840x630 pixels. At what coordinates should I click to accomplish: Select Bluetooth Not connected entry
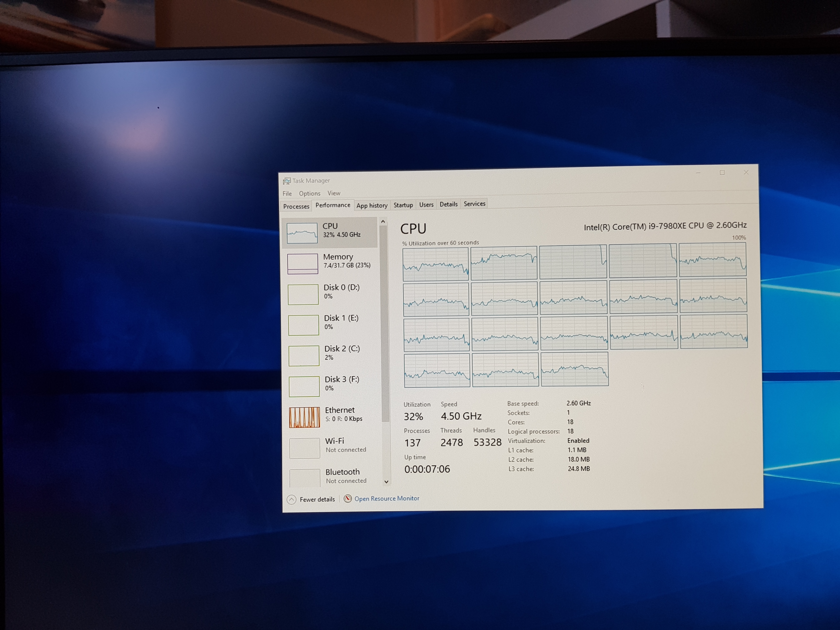click(333, 477)
